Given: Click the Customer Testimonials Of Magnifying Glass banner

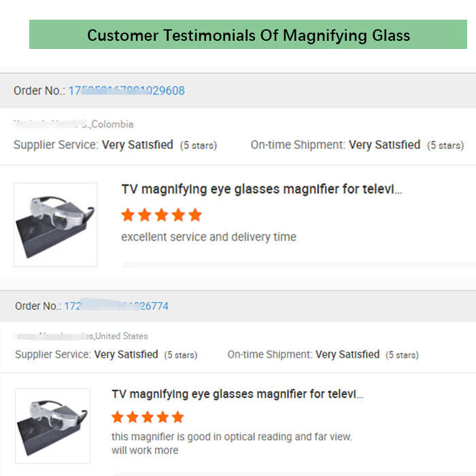Looking at the screenshot, I should 248,35.
